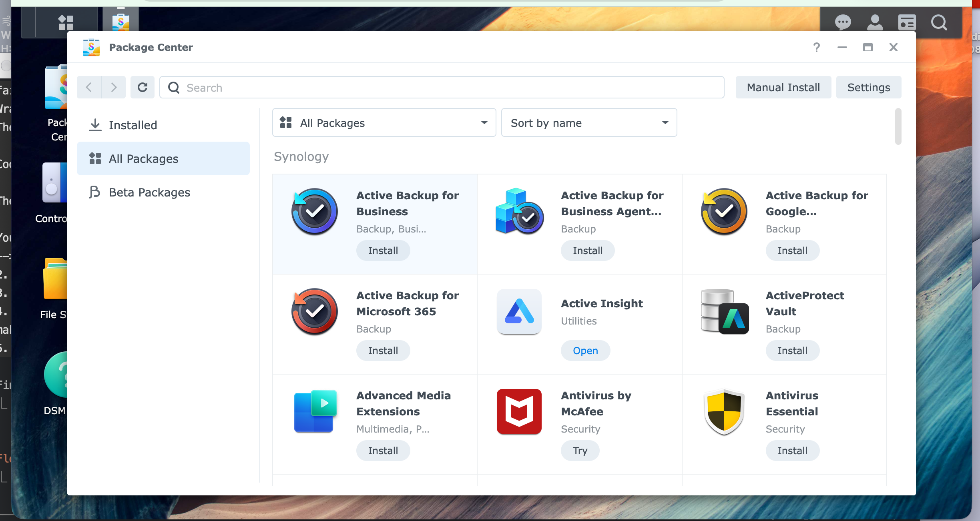Refresh the package list

click(143, 87)
